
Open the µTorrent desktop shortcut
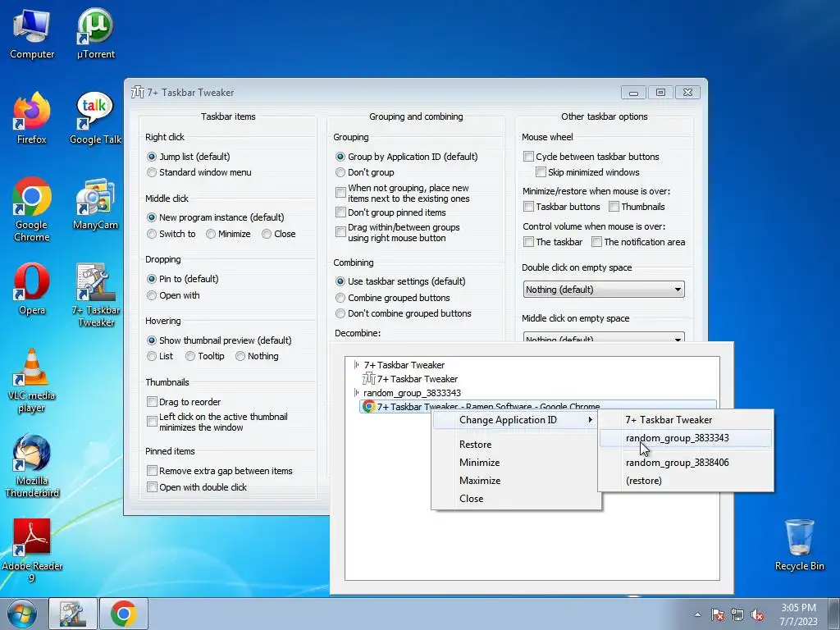coord(95,34)
